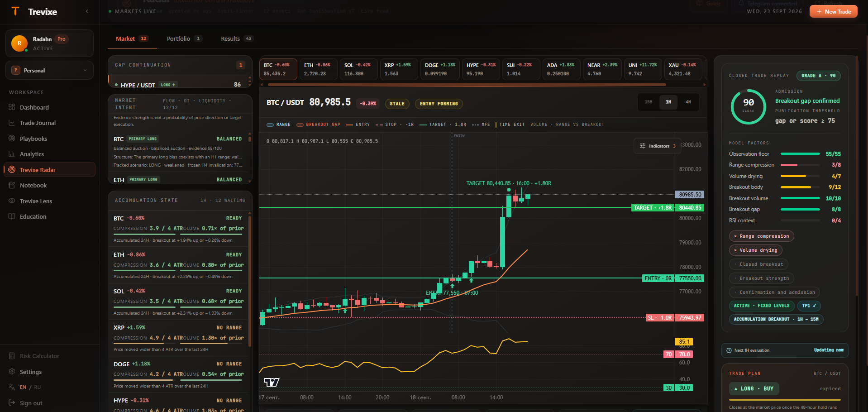Image resolution: width=868 pixels, height=412 pixels.
Task: Expand BTC row in Accumulation State
Action: click(178, 229)
